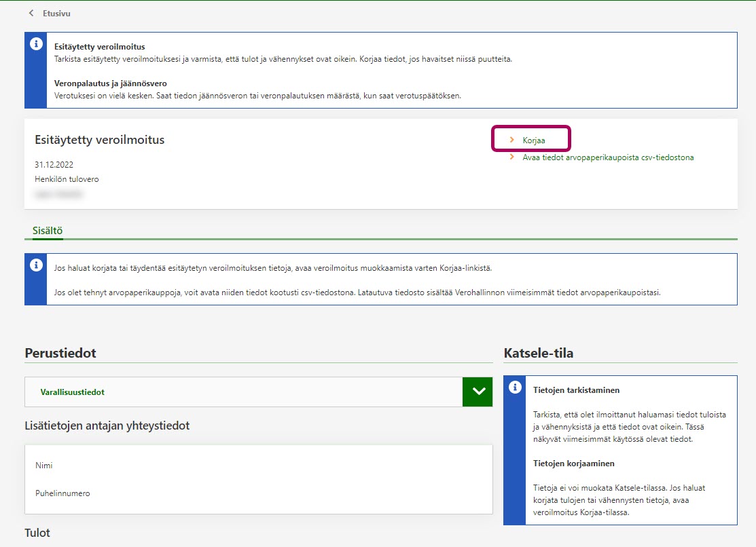This screenshot has height=547, width=756.
Task: Click info icon in the Korjaa-linkistä notice
Action: (36, 265)
